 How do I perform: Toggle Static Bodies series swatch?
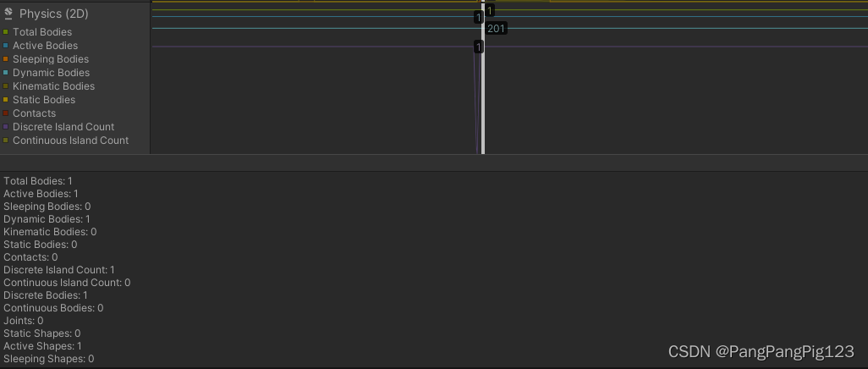6,100
